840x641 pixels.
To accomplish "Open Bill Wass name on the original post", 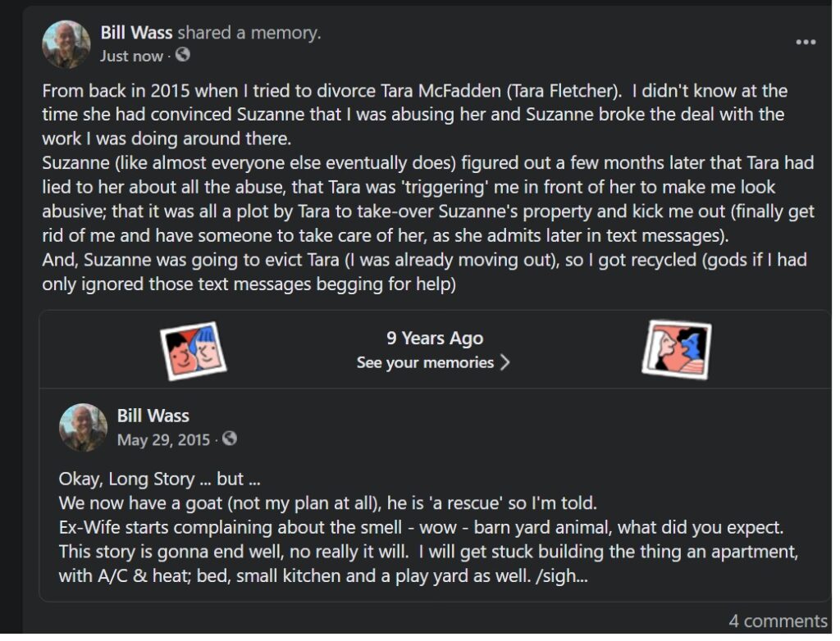I will (153, 416).
